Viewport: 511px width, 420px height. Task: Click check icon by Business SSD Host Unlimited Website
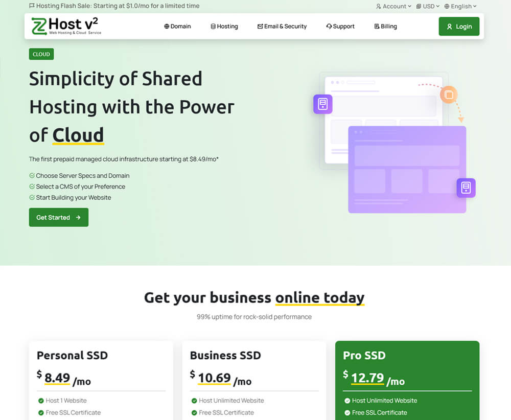(x=194, y=401)
